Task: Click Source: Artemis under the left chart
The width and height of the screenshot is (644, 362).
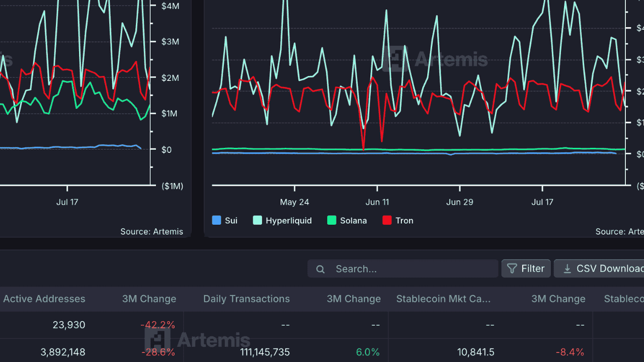Action: 151,231
